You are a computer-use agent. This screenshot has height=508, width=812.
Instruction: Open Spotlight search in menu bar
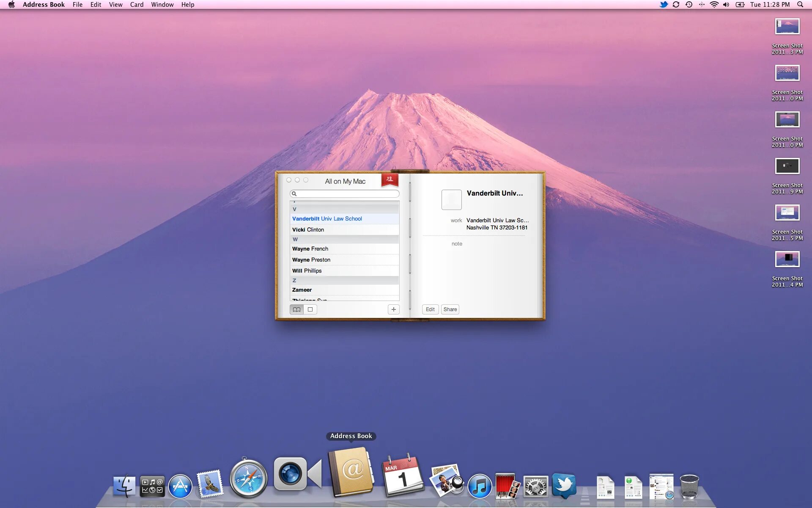pos(800,5)
